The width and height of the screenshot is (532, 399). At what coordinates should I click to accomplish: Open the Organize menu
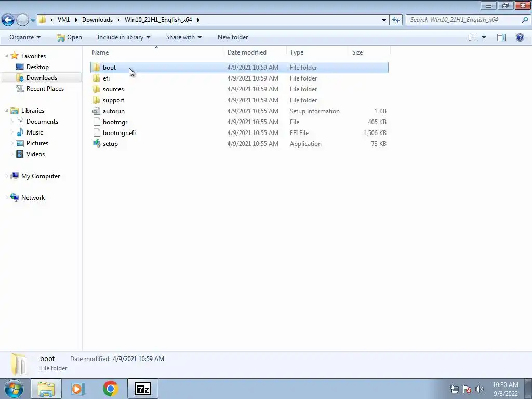25,37
